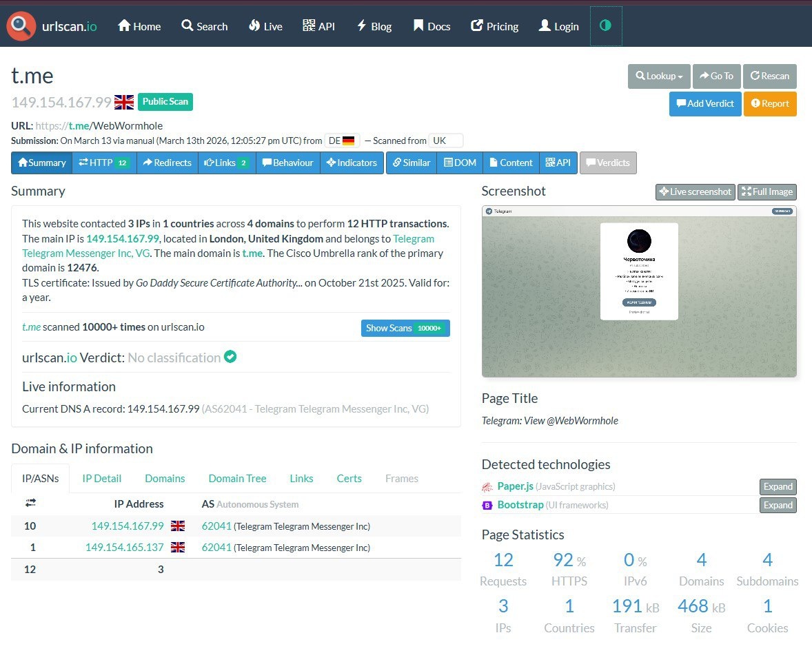Screen dimensions: 812x664
Task: Open the Content tab
Action: (x=511, y=163)
